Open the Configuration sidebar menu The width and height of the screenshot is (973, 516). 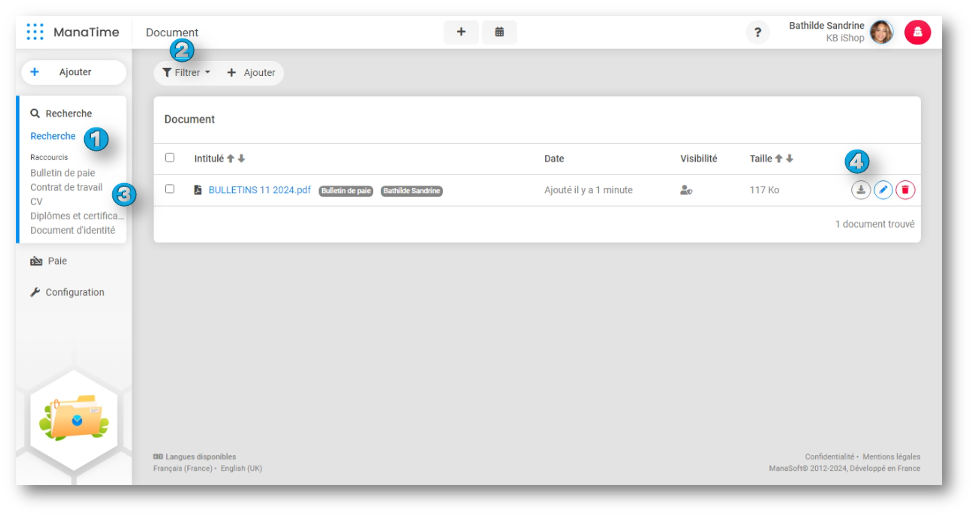(x=67, y=292)
